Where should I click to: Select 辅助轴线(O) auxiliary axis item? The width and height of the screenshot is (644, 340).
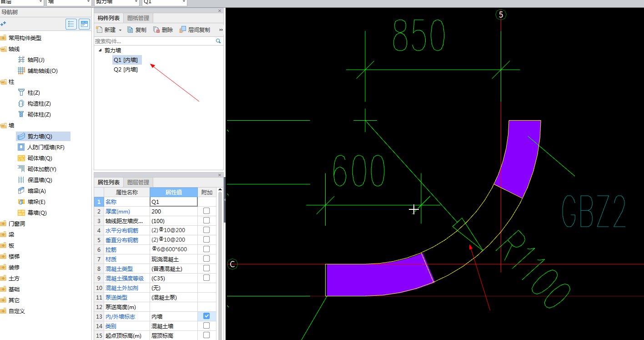coord(42,71)
